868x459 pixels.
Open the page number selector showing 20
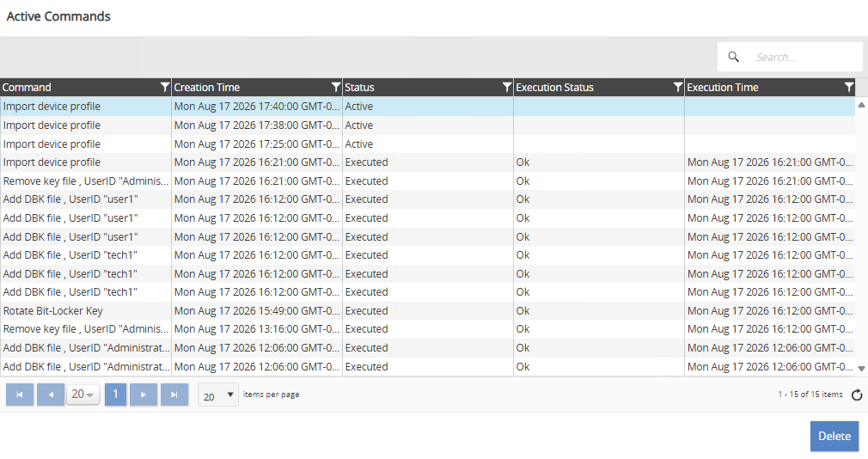[x=83, y=395]
